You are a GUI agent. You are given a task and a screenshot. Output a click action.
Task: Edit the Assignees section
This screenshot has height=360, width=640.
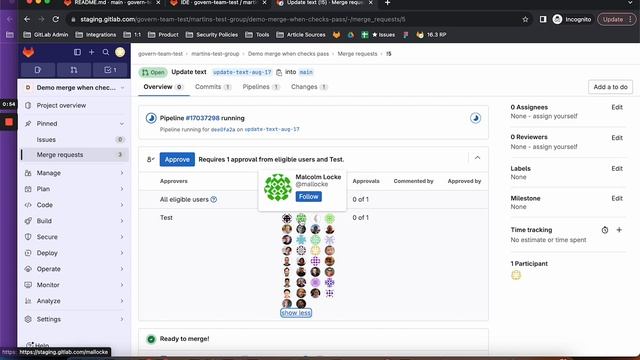point(617,107)
